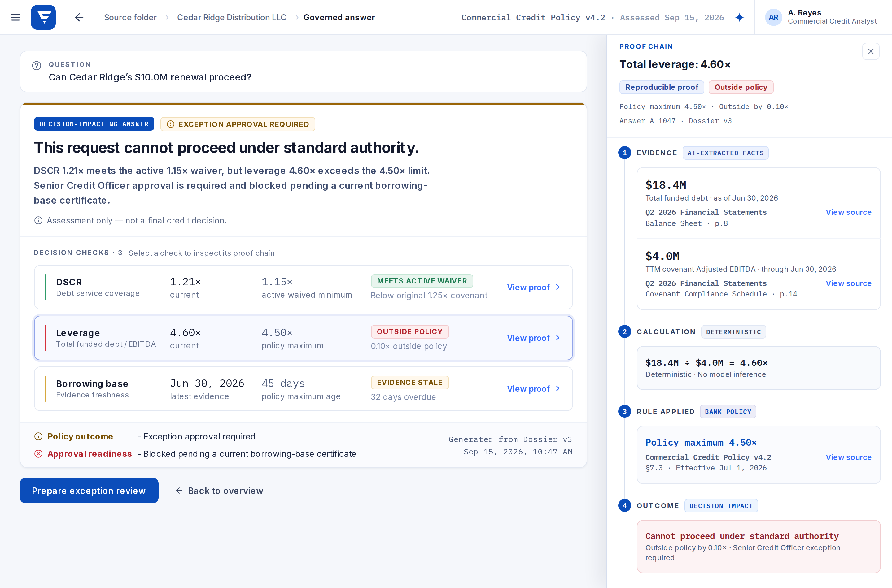Click the Approval readiness blocked icon
The width and height of the screenshot is (892, 588).
tap(38, 454)
